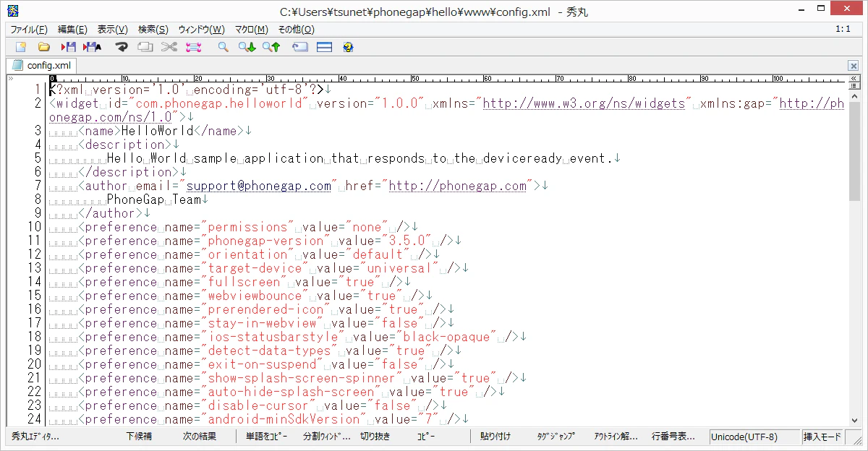Click the tag jump icon

[300, 47]
